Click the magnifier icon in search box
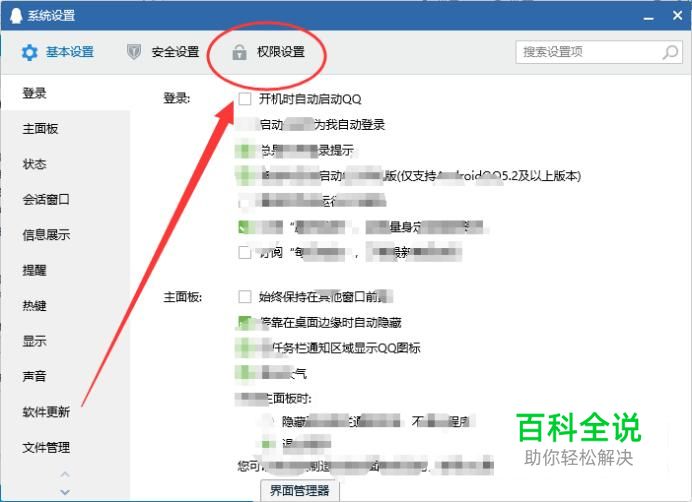692x502 pixels. (670, 53)
